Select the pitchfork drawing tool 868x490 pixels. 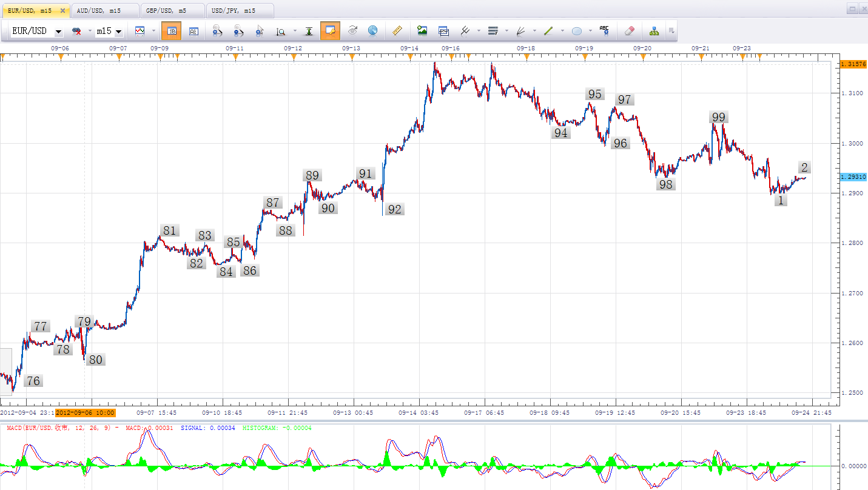[465, 31]
